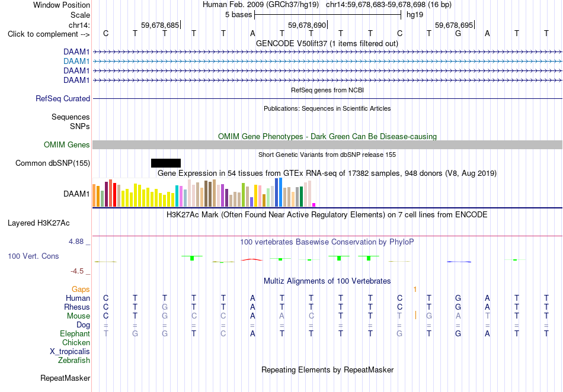The height and width of the screenshot is (392, 563).
Task: Click the Common dbSNP(155) label
Action: click(52, 163)
